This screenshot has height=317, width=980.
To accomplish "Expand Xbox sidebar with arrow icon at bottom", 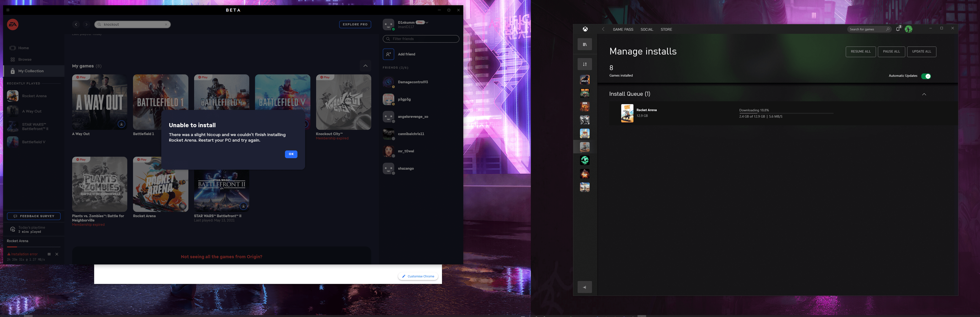I will (584, 287).
